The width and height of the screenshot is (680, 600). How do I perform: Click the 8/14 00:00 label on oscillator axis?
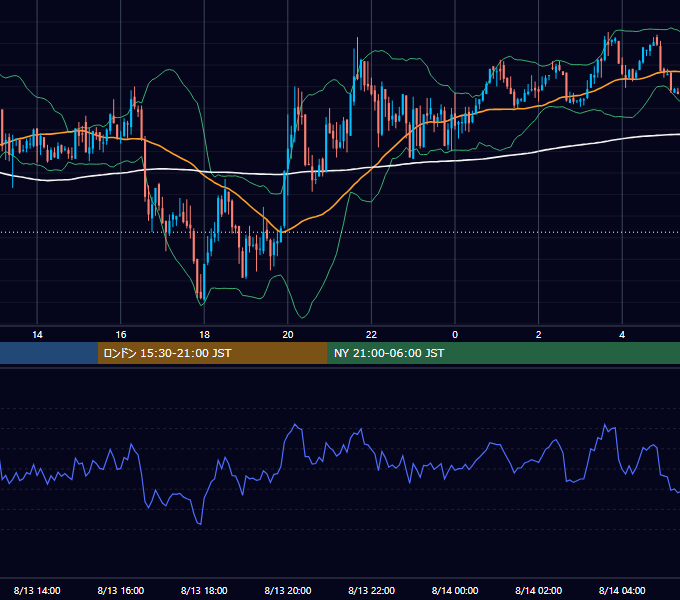tap(455, 590)
